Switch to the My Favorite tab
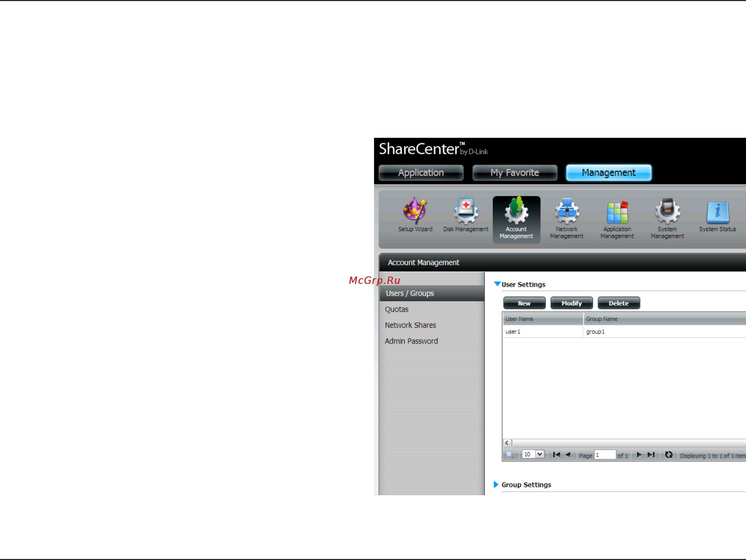 click(515, 173)
